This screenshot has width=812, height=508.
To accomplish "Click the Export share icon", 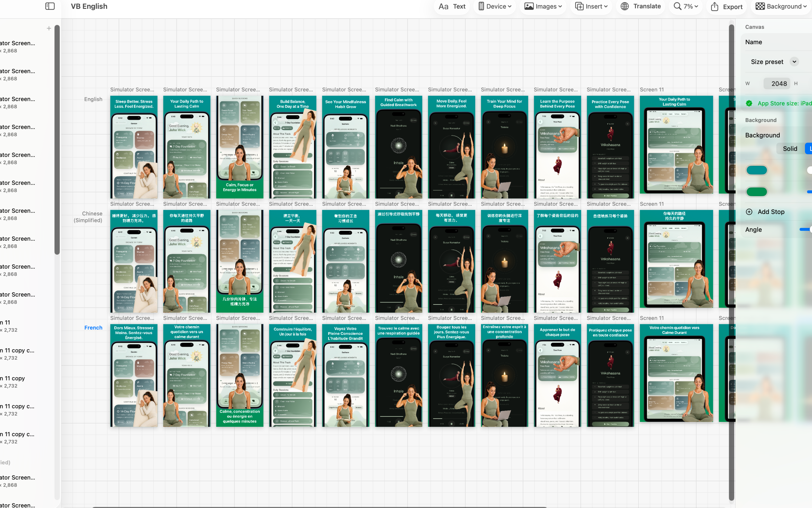I will pyautogui.click(x=715, y=6).
